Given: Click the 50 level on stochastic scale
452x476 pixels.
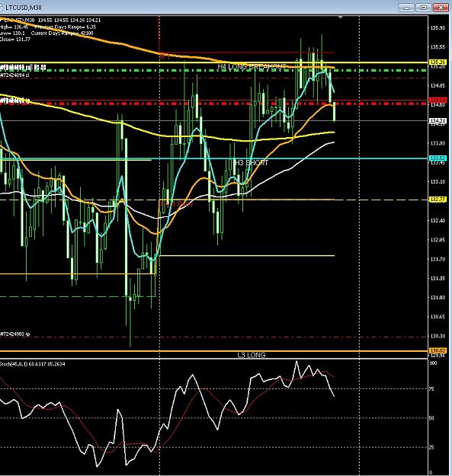Looking at the screenshot, I should pyautogui.click(x=431, y=418).
